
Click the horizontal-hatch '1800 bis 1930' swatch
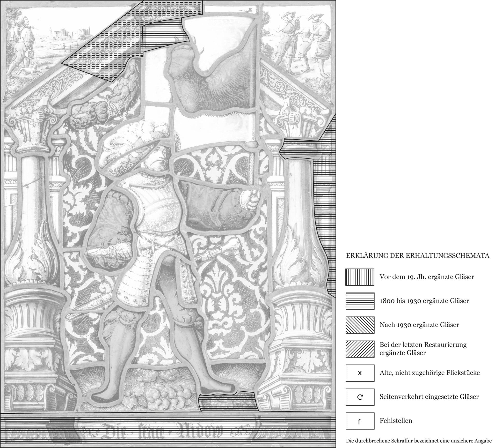(x=360, y=301)
